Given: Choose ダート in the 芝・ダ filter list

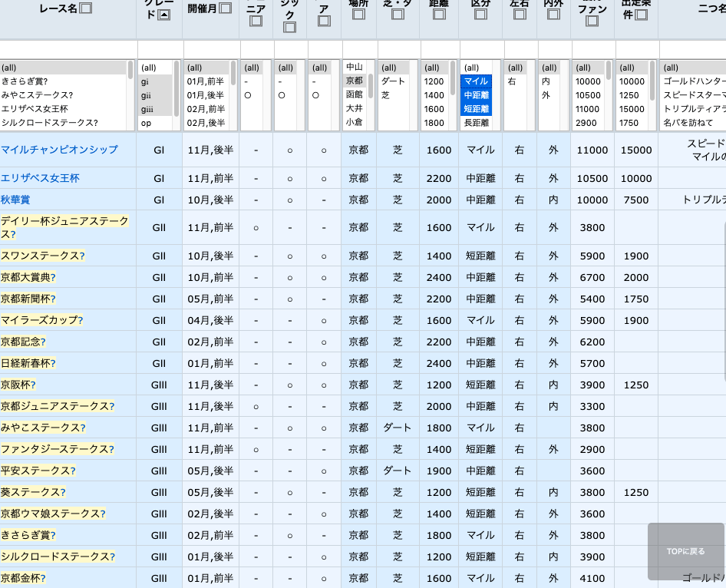Looking at the screenshot, I should pos(392,81).
